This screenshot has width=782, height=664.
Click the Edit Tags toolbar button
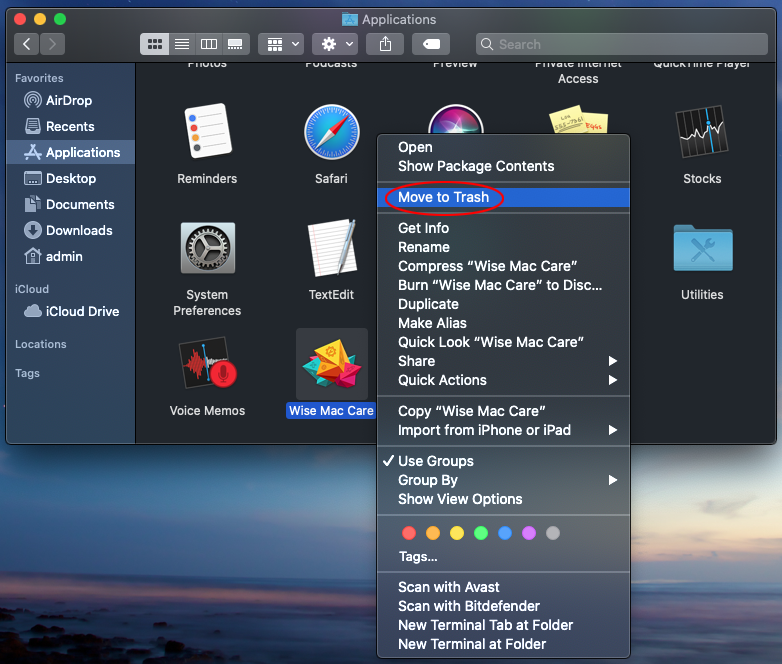431,44
